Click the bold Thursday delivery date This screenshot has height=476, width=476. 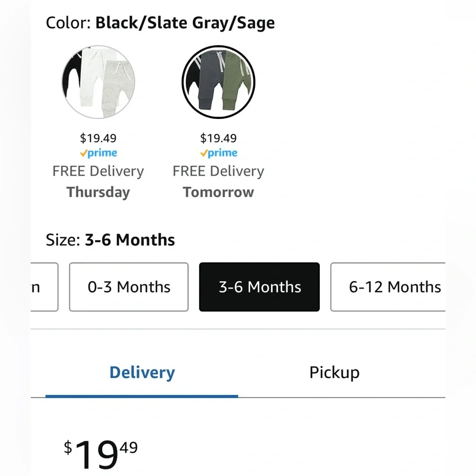tap(98, 192)
